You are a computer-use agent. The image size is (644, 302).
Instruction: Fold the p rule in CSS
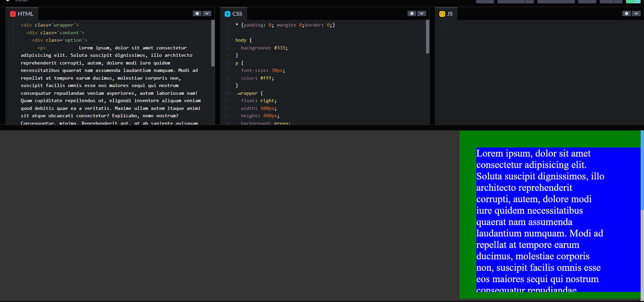(x=232, y=63)
